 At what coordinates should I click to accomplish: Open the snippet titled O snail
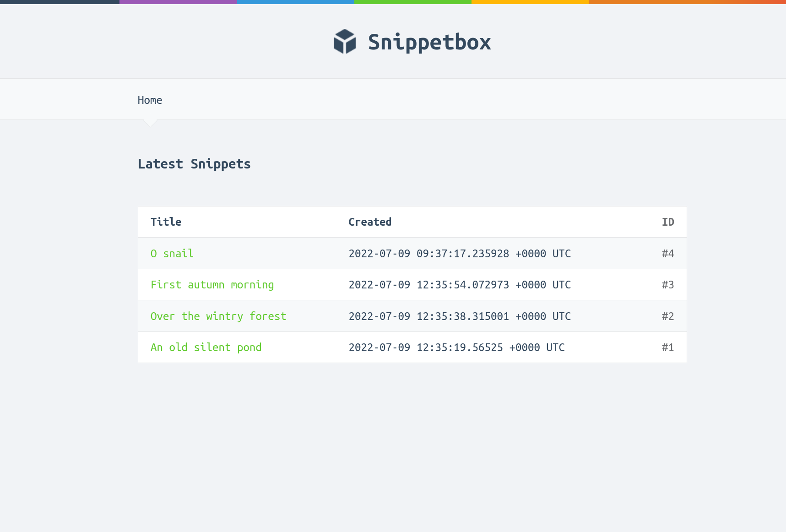pos(172,253)
